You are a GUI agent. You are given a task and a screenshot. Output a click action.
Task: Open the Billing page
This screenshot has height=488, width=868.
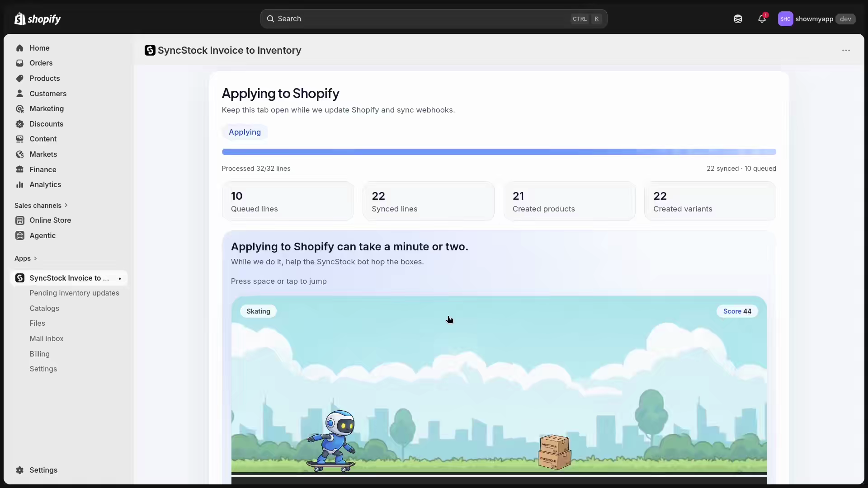(x=40, y=354)
